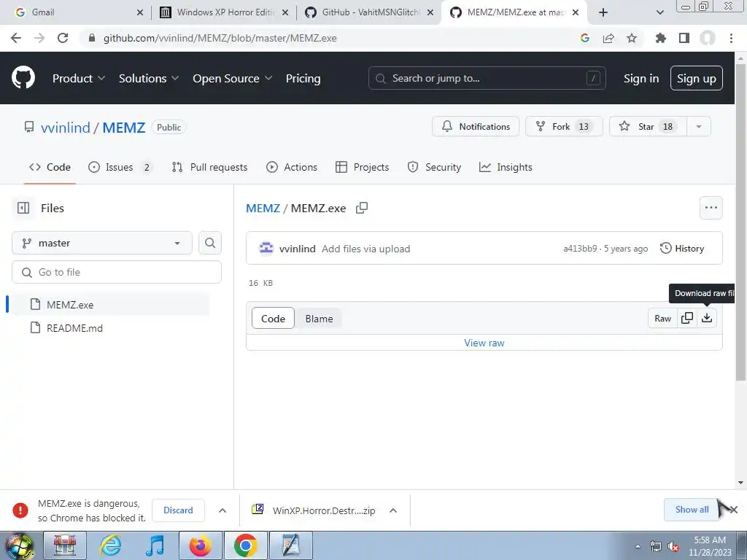Copy raw file contents icon
The width and height of the screenshot is (747, 560).
click(x=687, y=318)
